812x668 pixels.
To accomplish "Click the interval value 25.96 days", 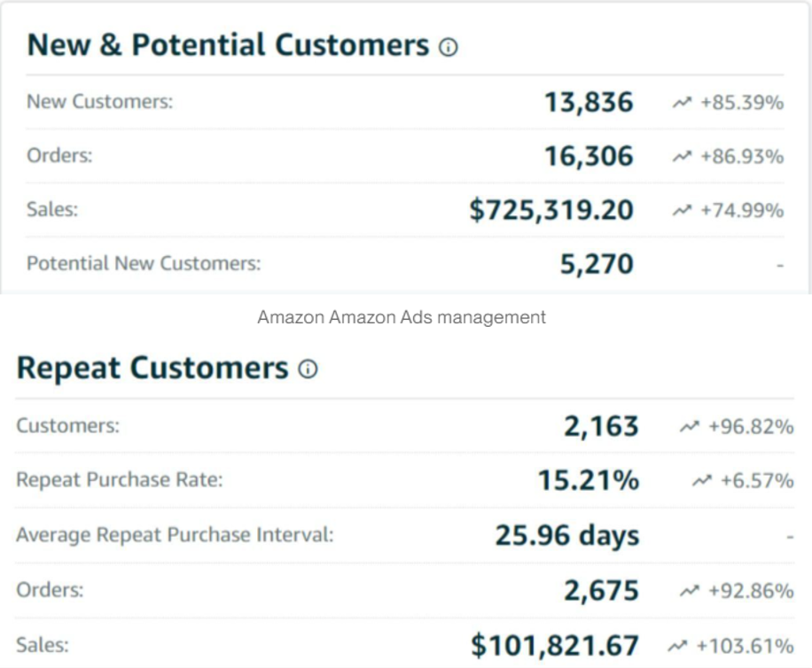I will [567, 535].
